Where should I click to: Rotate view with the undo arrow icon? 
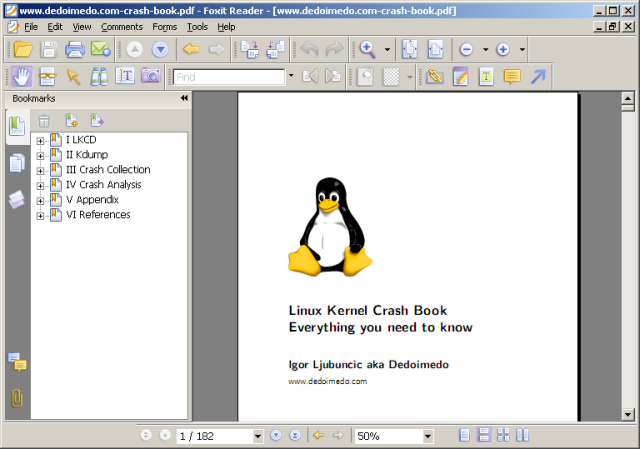point(309,49)
